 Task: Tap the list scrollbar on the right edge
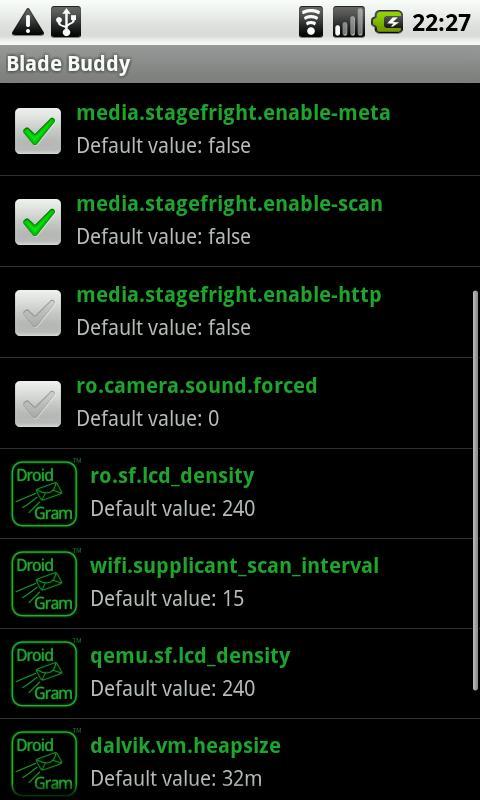[x=475, y=488]
